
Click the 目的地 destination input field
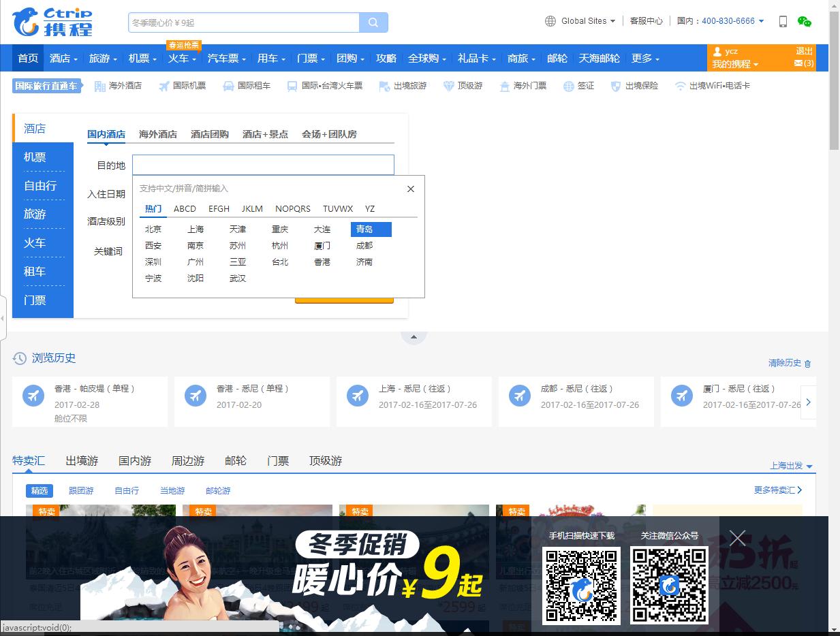tap(263, 164)
